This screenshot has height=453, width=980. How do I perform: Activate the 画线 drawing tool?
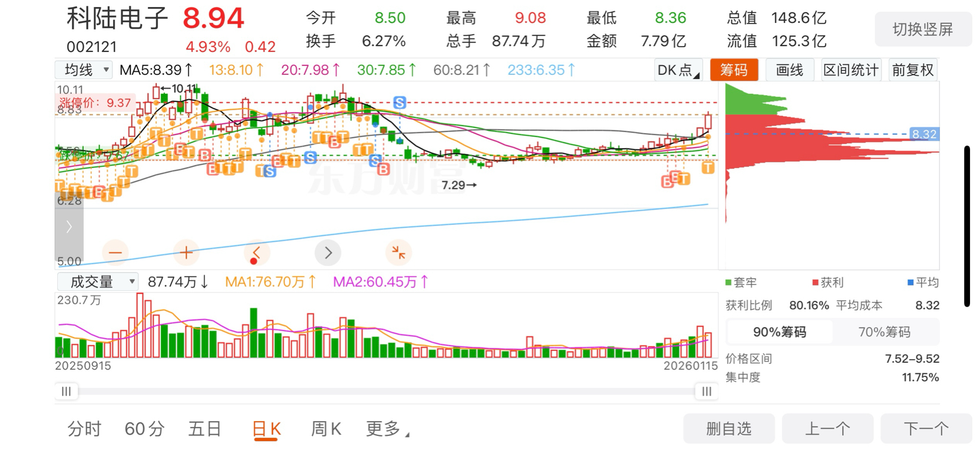[x=790, y=70]
